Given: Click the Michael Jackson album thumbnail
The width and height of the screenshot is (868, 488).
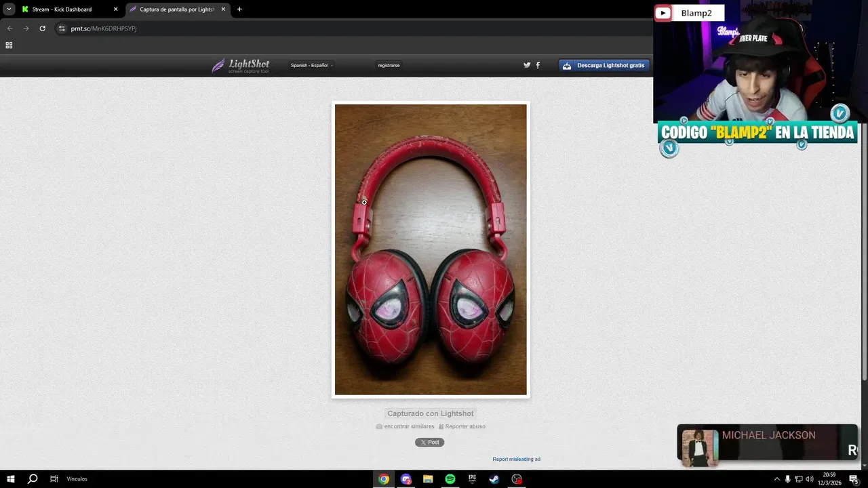Looking at the screenshot, I should click(700, 447).
